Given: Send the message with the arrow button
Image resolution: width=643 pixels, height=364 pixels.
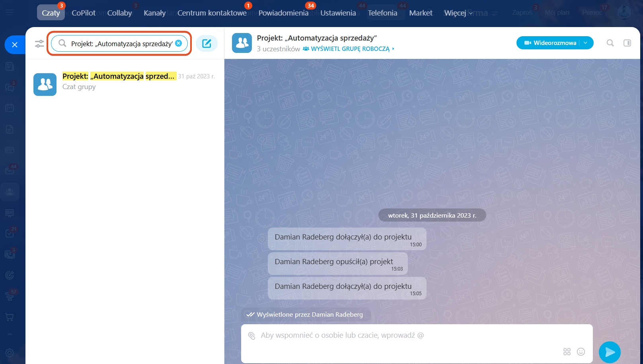Looking at the screenshot, I should click(x=610, y=352).
